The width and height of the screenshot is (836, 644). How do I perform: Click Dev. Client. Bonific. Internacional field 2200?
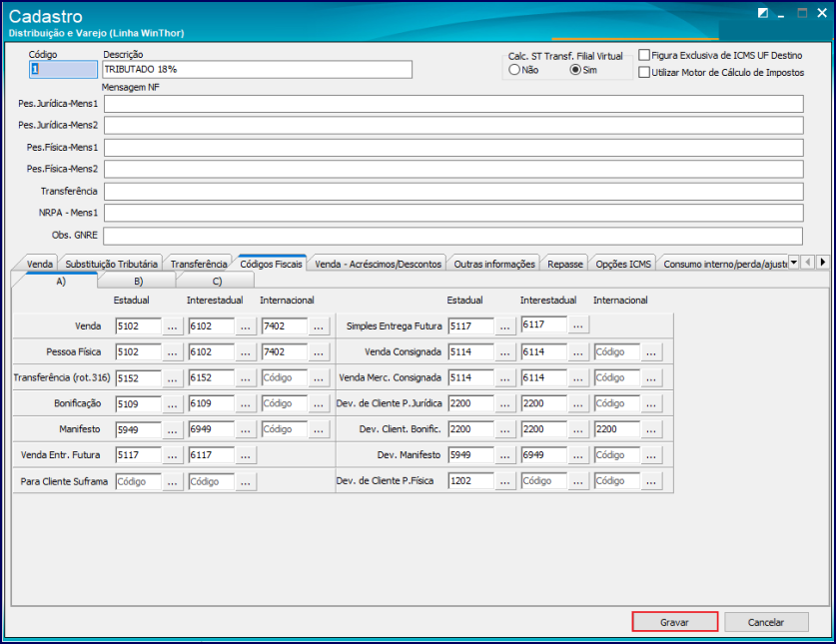coord(617,429)
